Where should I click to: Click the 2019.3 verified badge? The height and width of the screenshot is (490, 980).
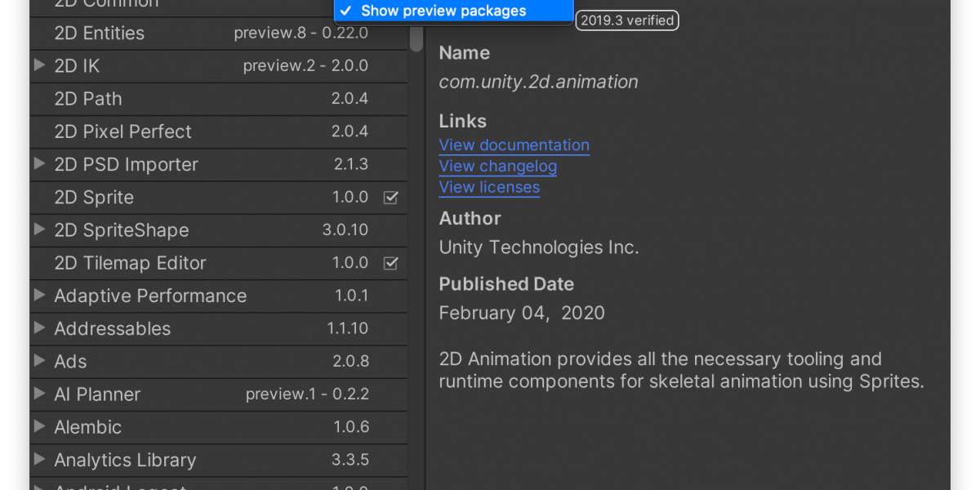click(627, 20)
